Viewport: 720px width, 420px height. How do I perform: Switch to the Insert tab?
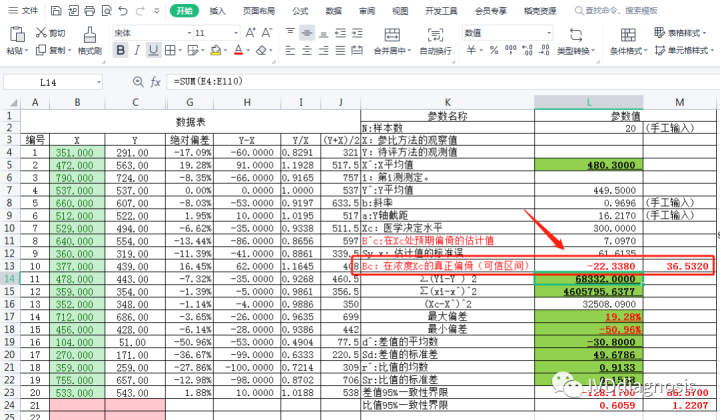pos(218,11)
